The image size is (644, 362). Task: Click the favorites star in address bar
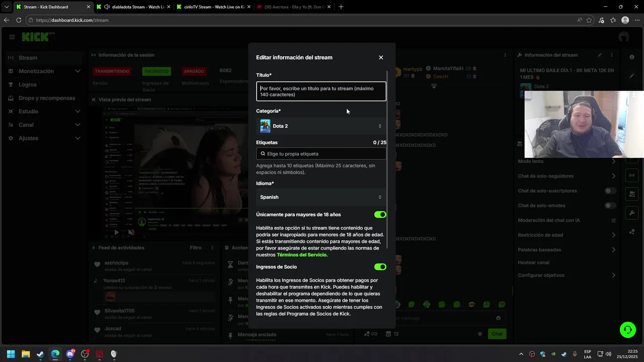point(589,20)
